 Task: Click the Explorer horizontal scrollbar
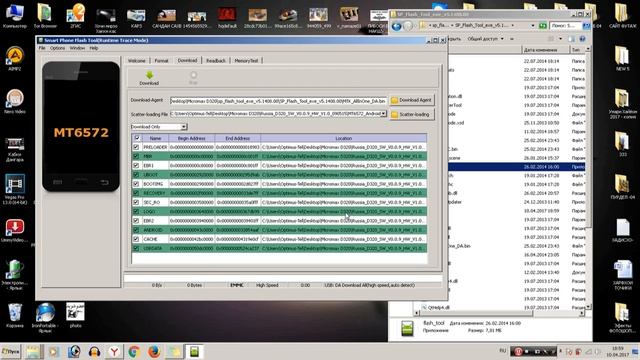500,313
